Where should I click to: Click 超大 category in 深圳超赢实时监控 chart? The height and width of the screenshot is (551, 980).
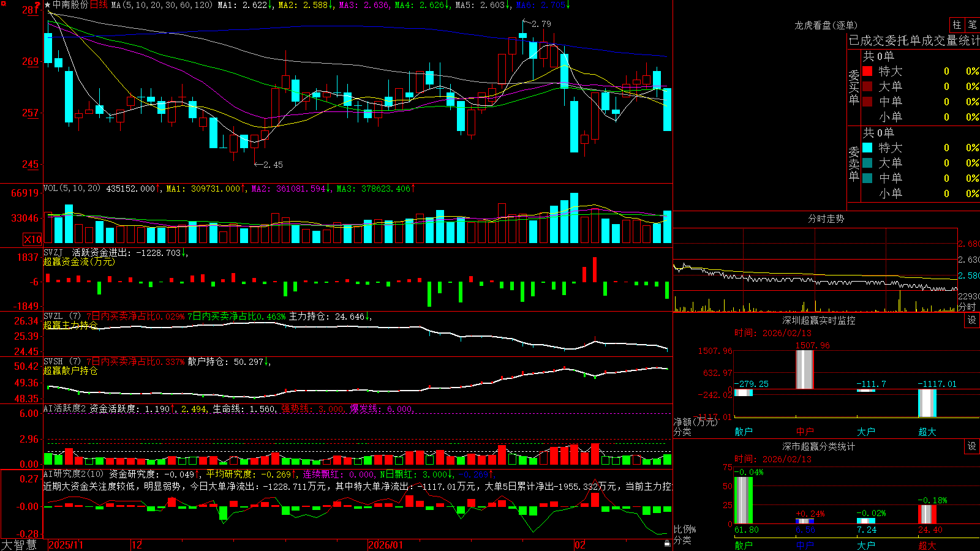coord(927,432)
